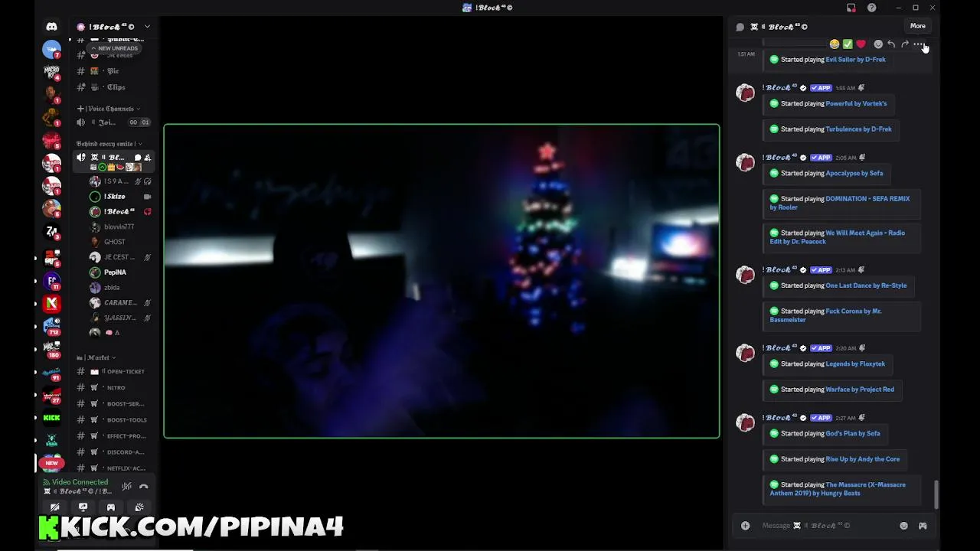Open the server marked NEW
Viewport: 980px width, 551px height.
click(x=51, y=461)
